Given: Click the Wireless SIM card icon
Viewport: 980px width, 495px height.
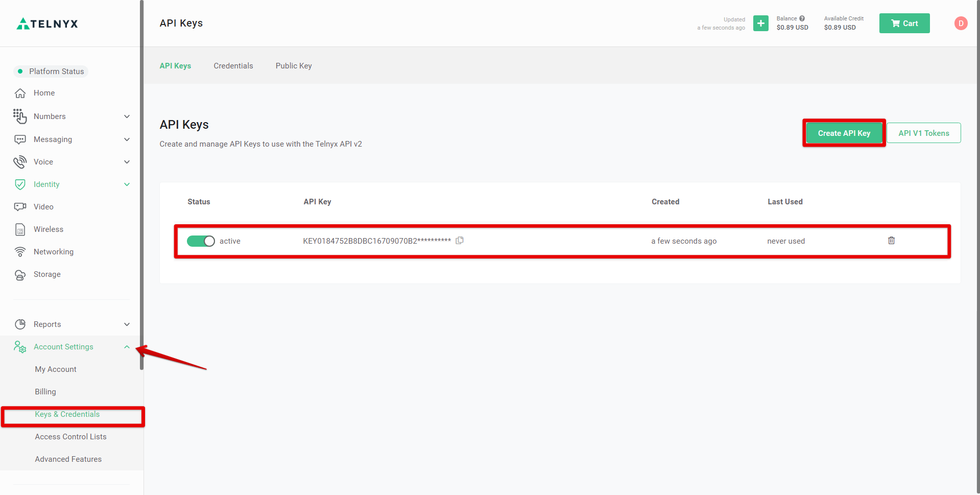Looking at the screenshot, I should pyautogui.click(x=20, y=229).
